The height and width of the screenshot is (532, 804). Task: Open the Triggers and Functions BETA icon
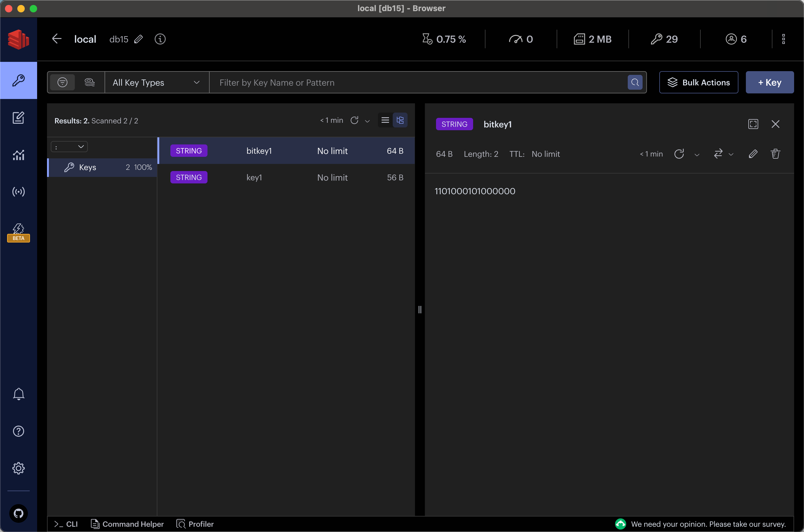coord(18,232)
